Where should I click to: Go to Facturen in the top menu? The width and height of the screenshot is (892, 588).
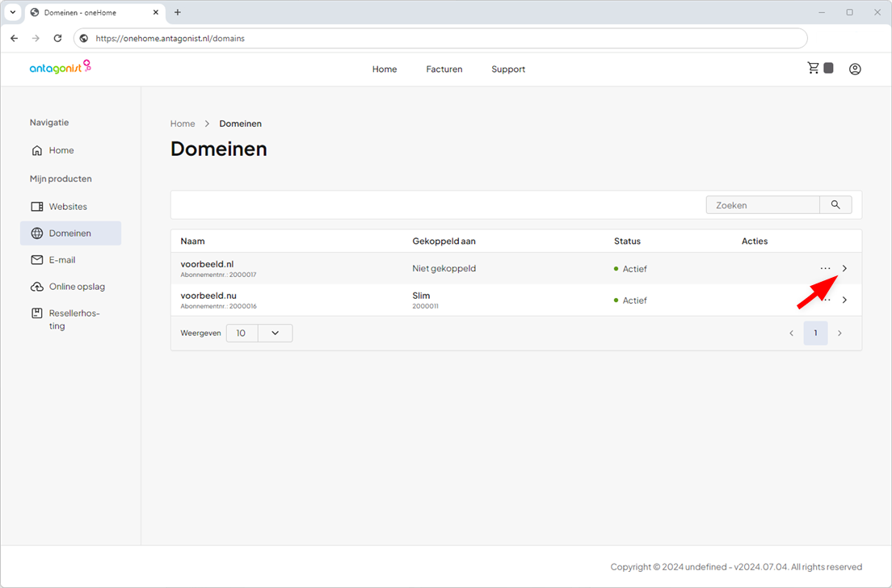pos(444,69)
